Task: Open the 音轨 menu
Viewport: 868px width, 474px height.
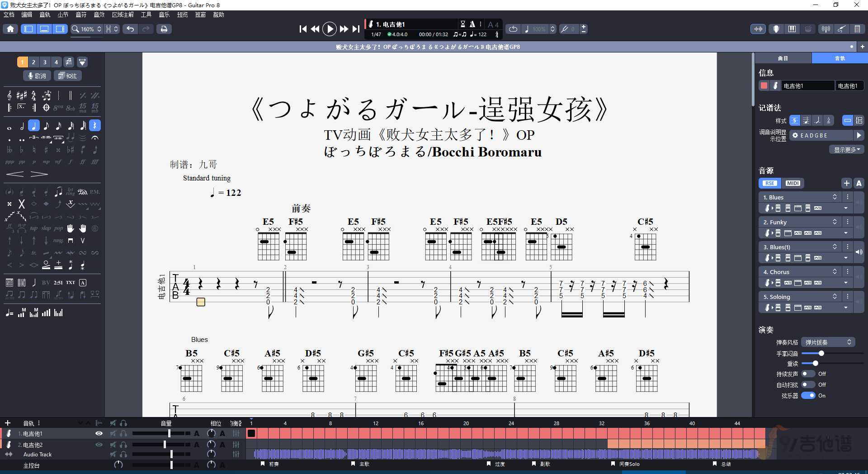Action: [45, 14]
